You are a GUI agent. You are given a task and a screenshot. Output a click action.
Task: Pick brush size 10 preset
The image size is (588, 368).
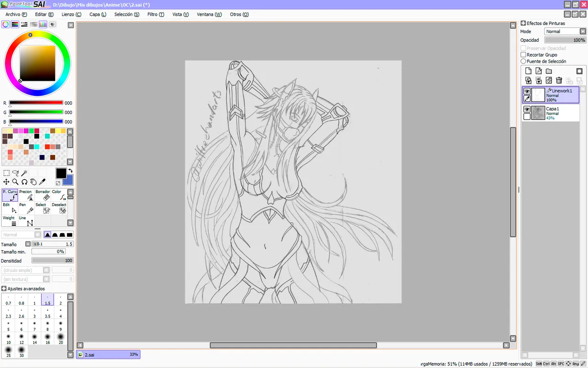(x=8, y=339)
